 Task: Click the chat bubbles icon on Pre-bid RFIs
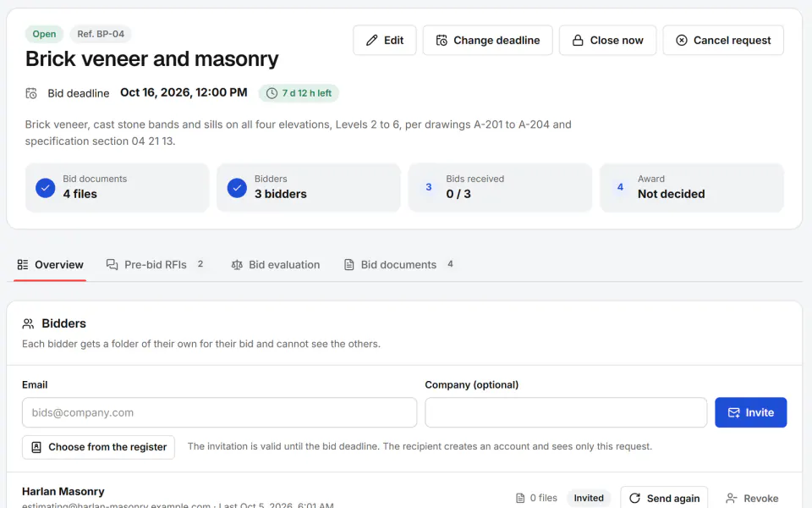(112, 265)
